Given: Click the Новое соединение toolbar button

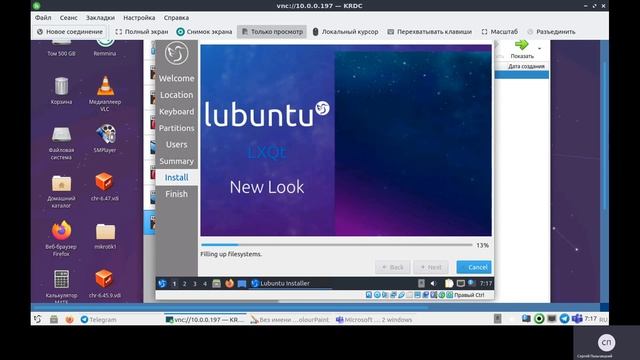Looking at the screenshot, I should point(69,31).
